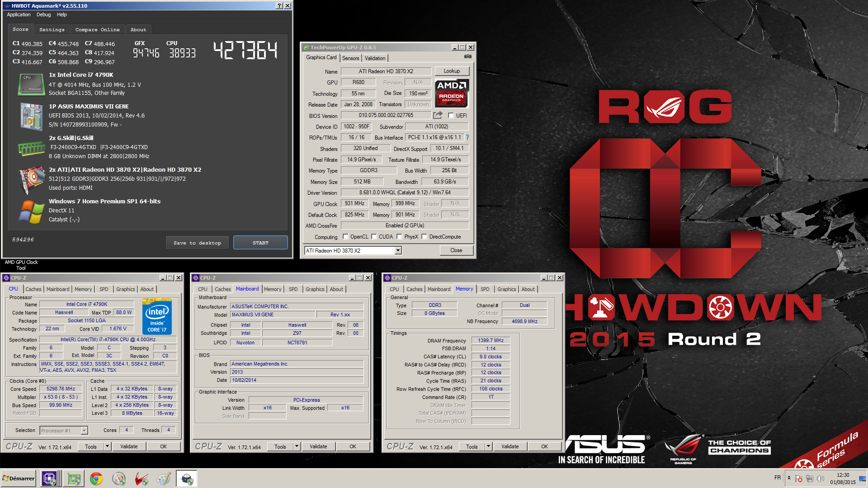Open the Processor #1 selection dropdown
Screen dimensions: 868x488
coord(64,431)
